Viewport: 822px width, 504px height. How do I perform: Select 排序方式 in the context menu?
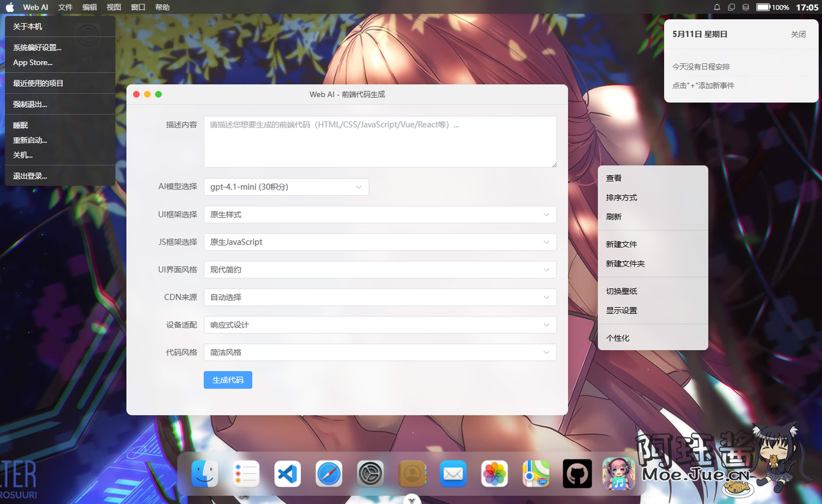(x=653, y=197)
